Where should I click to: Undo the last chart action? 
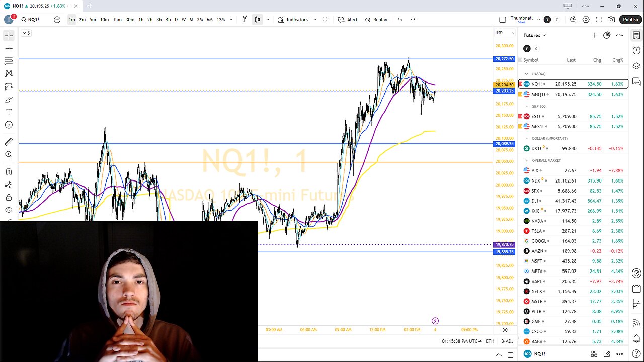tap(400, 20)
